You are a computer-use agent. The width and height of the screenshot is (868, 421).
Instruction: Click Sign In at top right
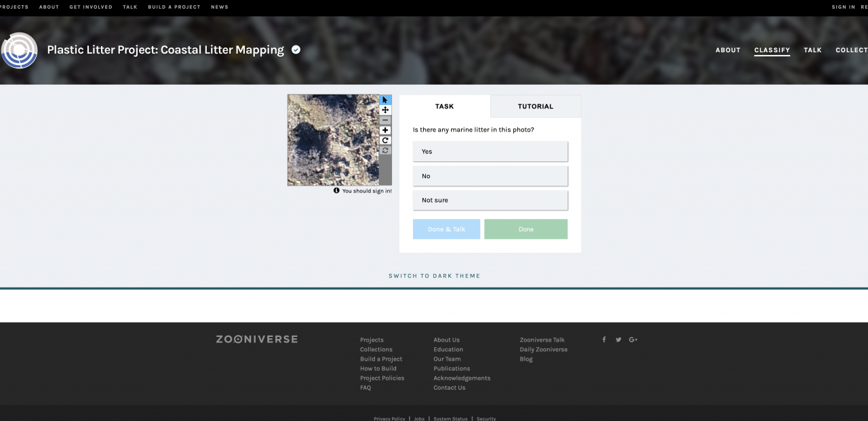click(844, 7)
